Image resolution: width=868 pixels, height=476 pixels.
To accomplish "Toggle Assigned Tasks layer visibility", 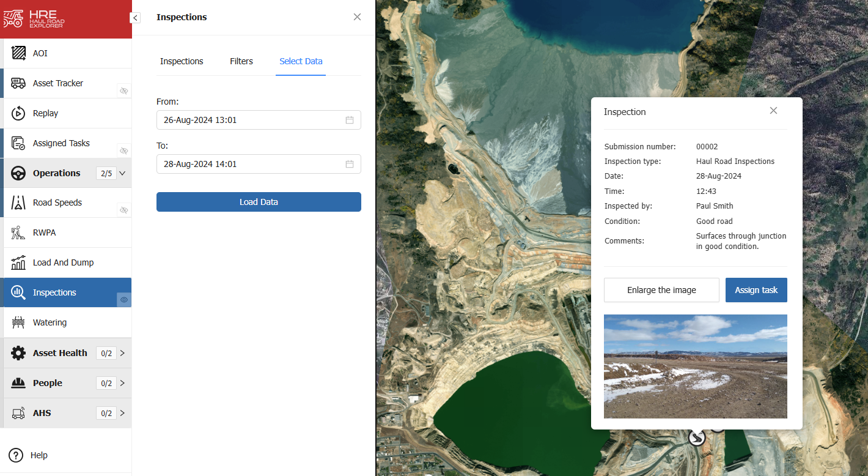I will (x=124, y=151).
